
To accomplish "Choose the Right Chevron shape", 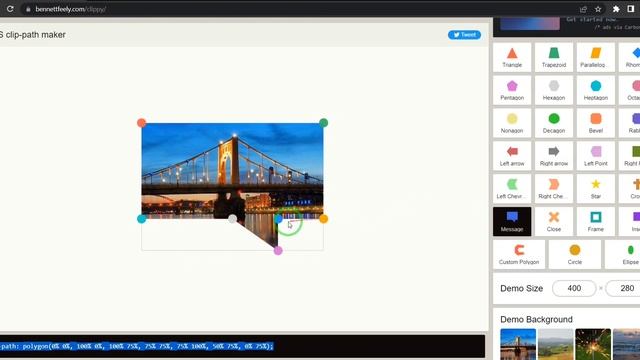I will click(554, 189).
